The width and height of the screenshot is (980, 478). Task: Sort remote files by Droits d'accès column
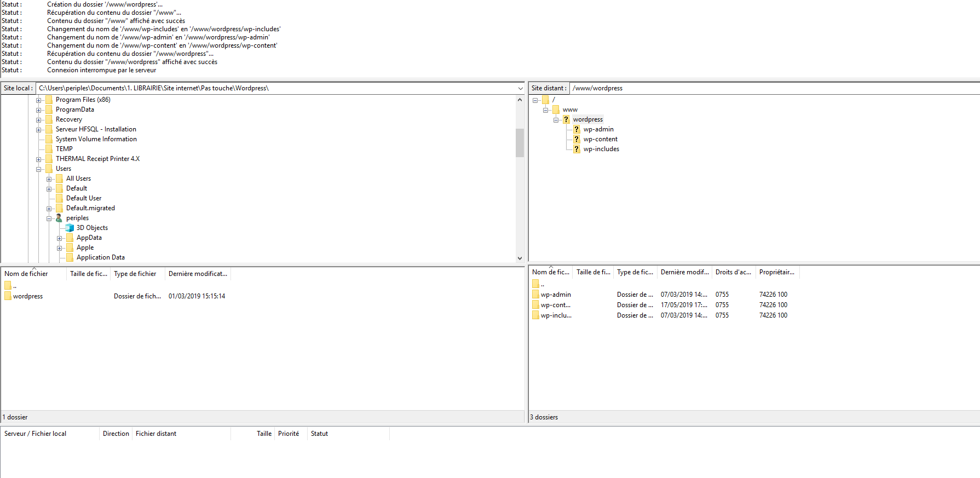pos(733,272)
